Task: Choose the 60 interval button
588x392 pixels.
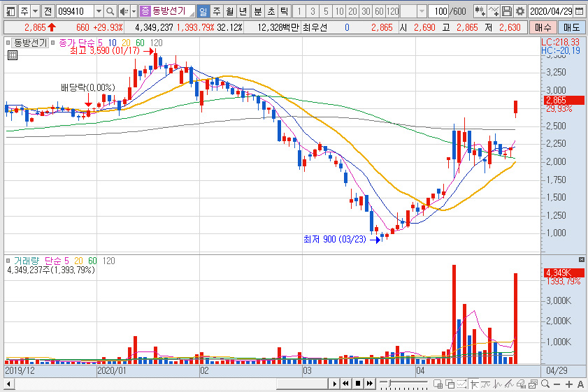Action: coord(379,11)
